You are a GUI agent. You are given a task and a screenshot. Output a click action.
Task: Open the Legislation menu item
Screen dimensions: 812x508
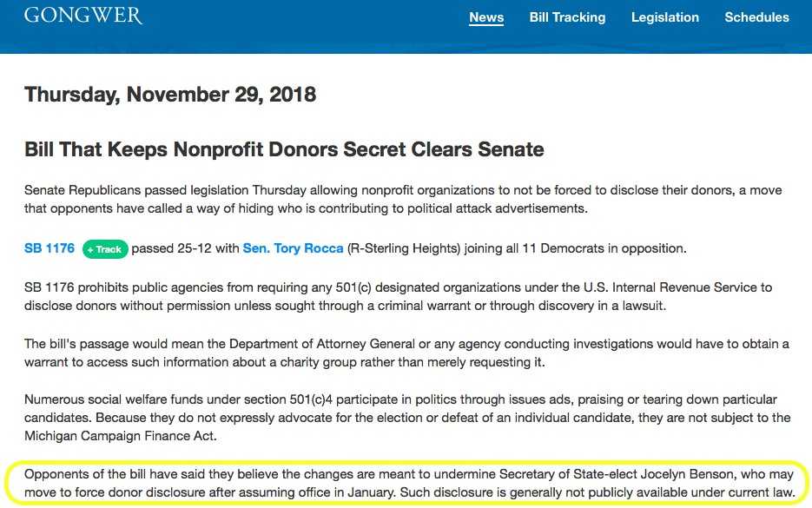664,17
